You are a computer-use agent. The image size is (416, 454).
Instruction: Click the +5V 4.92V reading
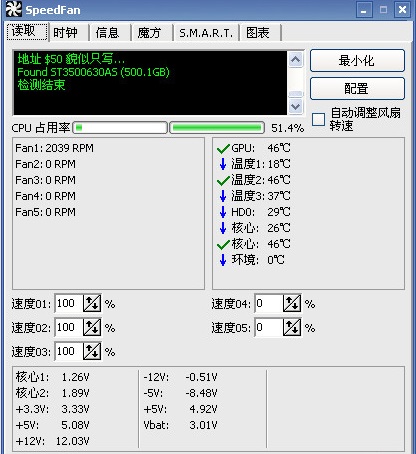(x=180, y=409)
